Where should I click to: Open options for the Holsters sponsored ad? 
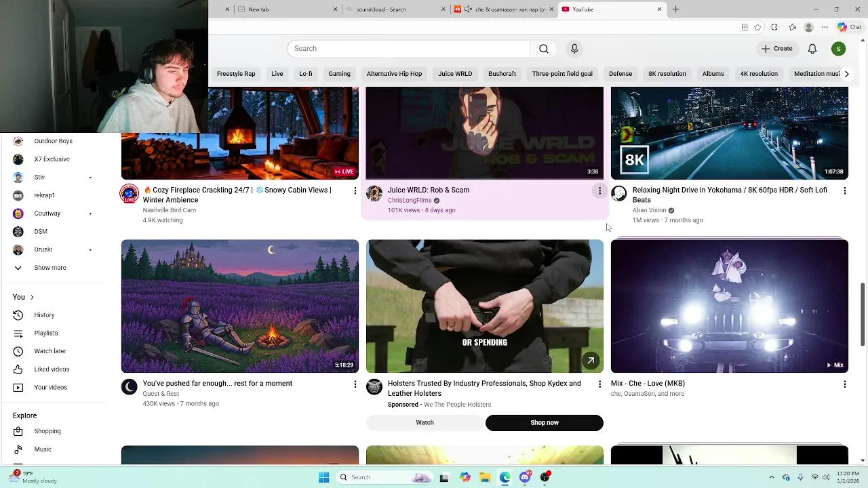pos(599,384)
